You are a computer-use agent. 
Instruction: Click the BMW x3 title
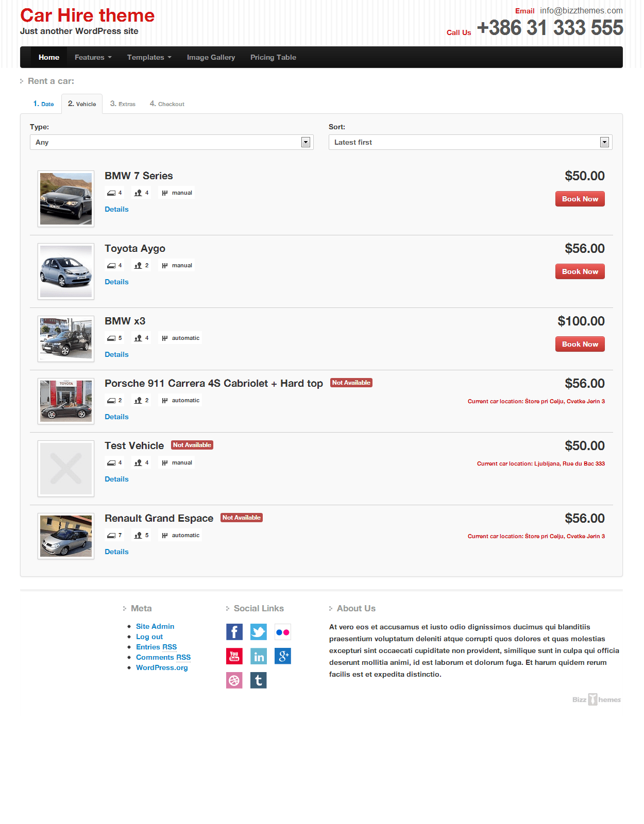coord(125,321)
